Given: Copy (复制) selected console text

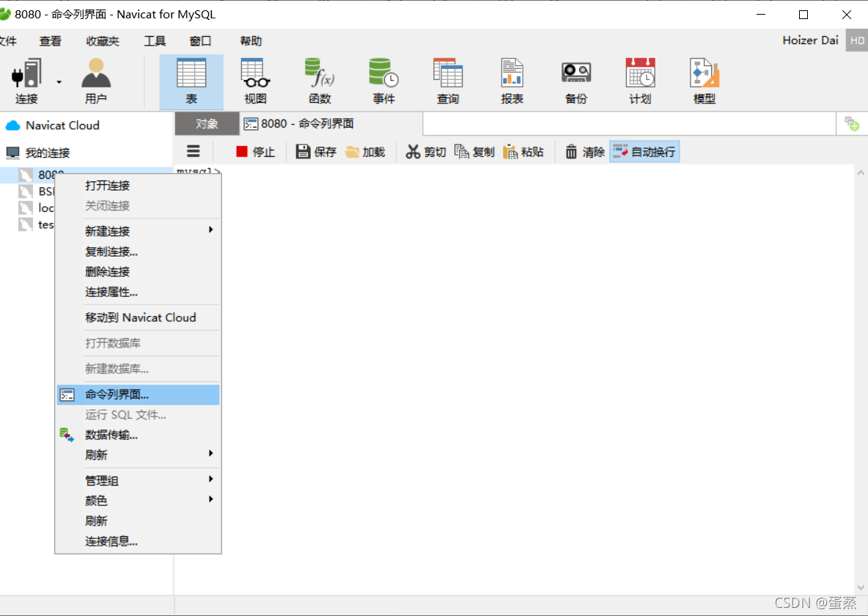Looking at the screenshot, I should [x=474, y=152].
